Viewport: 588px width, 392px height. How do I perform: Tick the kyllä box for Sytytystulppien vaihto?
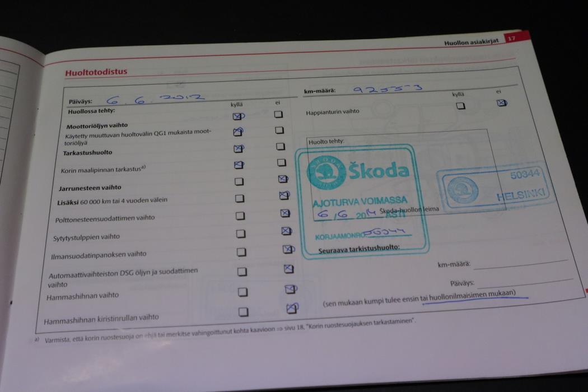click(241, 234)
